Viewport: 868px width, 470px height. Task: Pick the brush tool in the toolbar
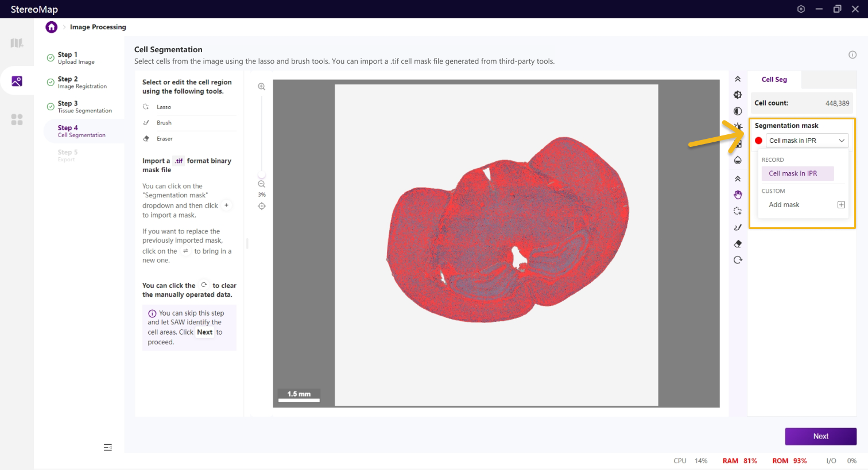click(x=738, y=227)
